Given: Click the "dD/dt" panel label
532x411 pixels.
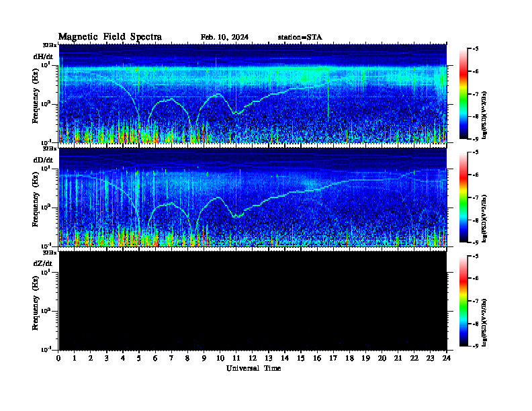Looking at the screenshot, I should click(x=43, y=160).
